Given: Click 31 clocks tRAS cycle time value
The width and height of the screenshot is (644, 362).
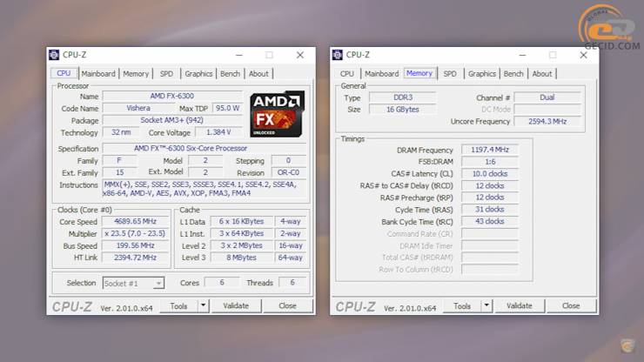Looking at the screenshot, I should click(490, 210).
